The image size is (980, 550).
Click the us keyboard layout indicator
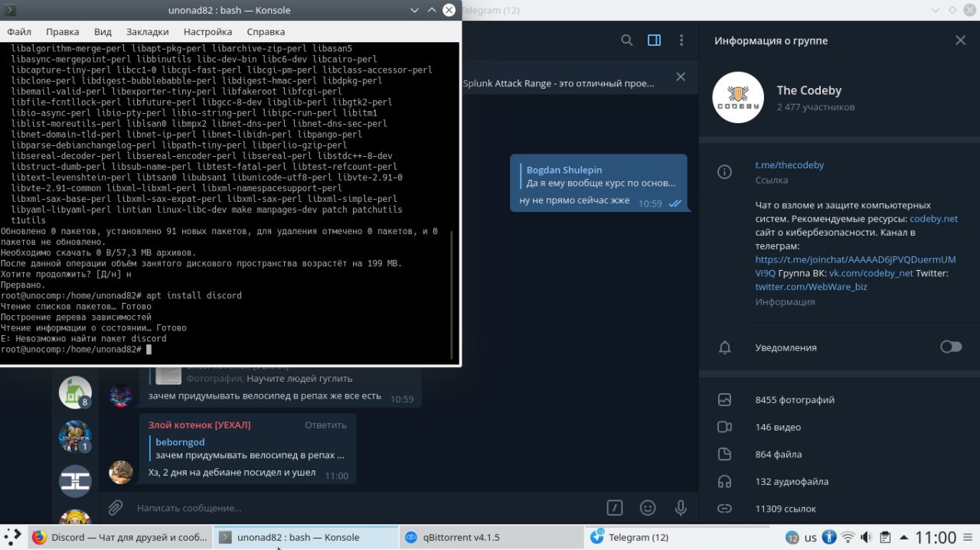(x=811, y=538)
